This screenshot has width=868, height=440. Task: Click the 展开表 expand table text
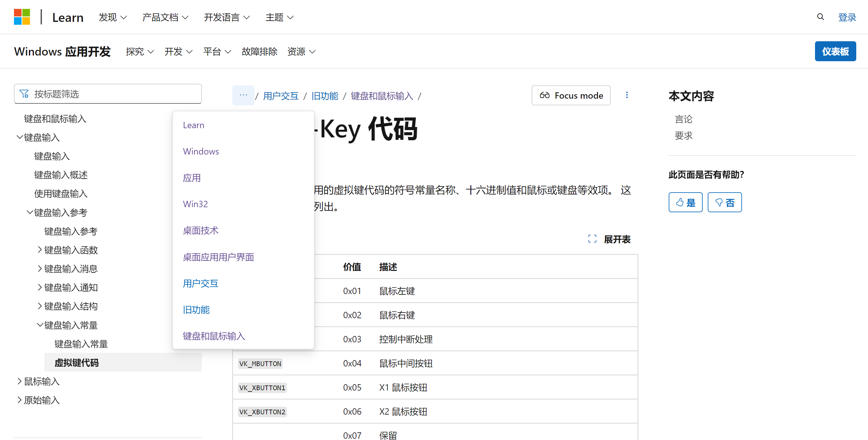[x=617, y=239]
